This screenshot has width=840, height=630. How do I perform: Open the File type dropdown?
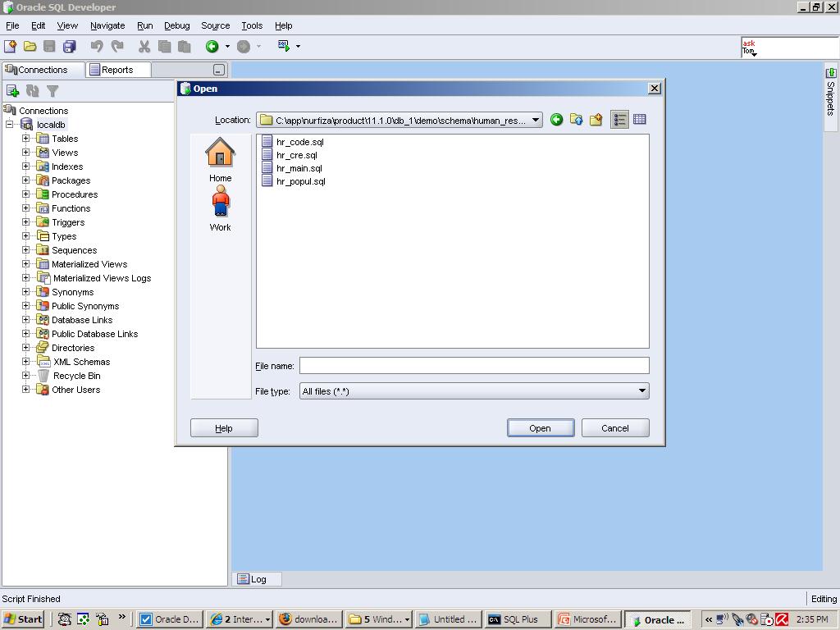pyautogui.click(x=641, y=390)
